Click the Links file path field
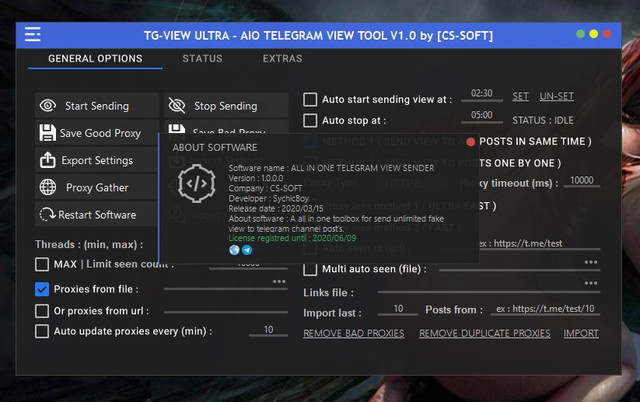The width and height of the screenshot is (640, 402). pos(489,289)
